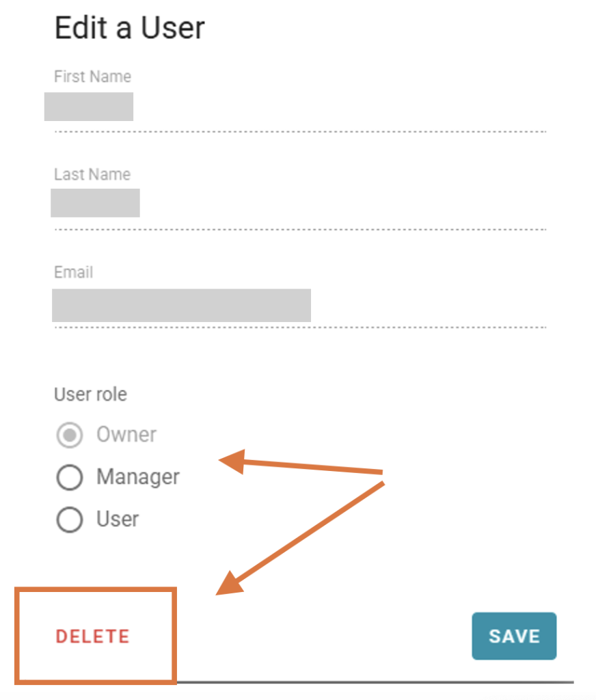Select the User radio button circle
Screen dimensions: 596x700
tap(70, 520)
